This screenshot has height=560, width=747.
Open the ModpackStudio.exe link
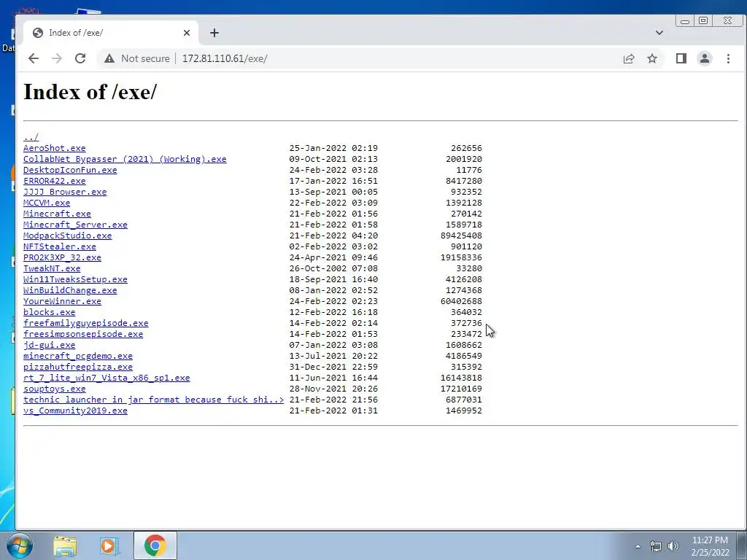point(68,236)
